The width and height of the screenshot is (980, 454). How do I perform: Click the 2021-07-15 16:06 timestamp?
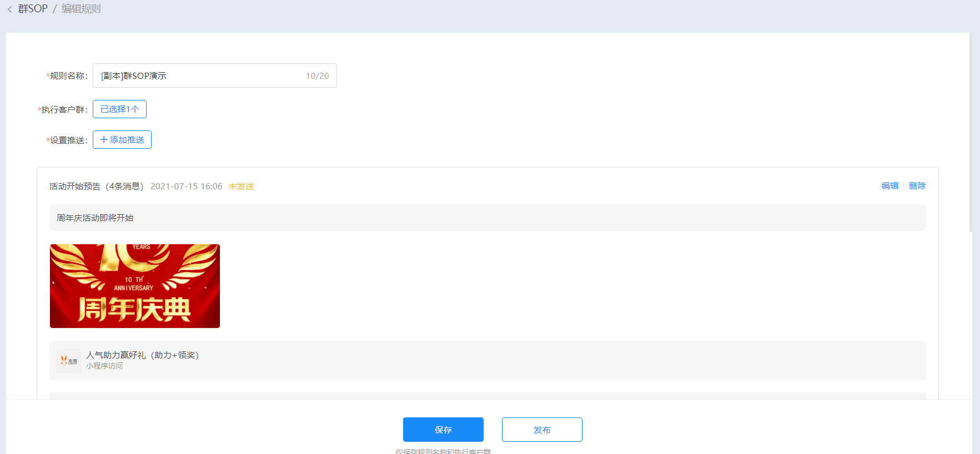pos(186,186)
